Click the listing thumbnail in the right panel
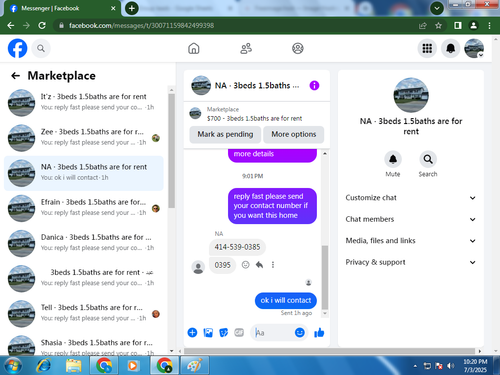500x375 pixels. pyautogui.click(x=411, y=95)
